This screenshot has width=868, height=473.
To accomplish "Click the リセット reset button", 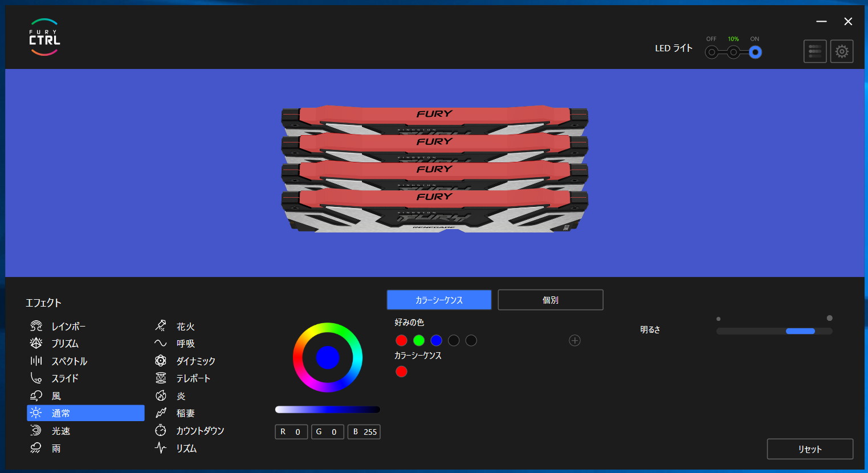I will point(810,449).
